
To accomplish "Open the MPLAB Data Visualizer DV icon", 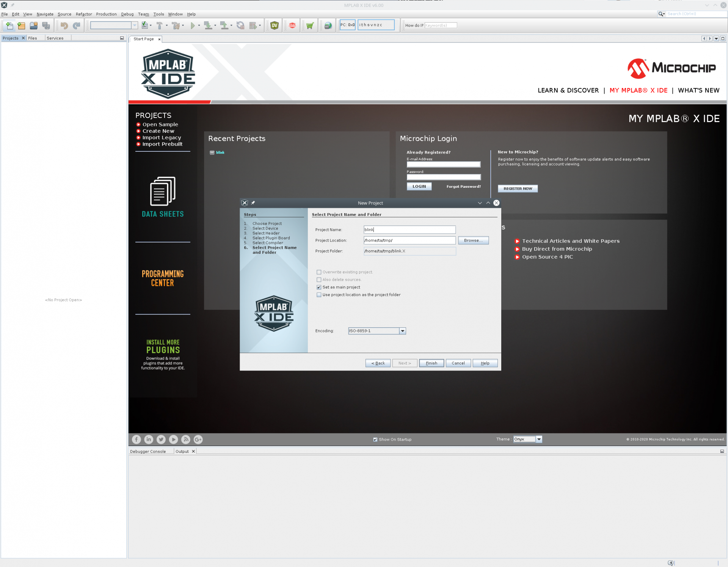I will pyautogui.click(x=274, y=25).
